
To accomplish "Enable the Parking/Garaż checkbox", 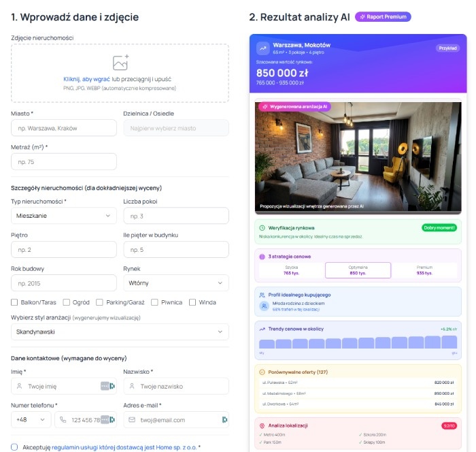I will point(99,302).
